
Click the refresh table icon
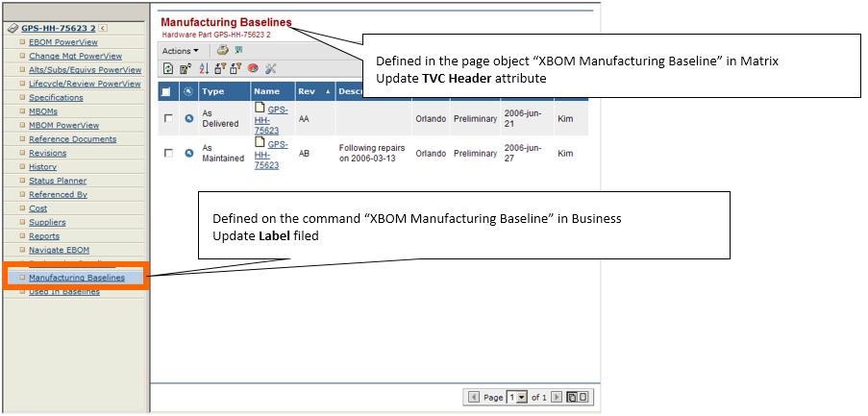(x=169, y=68)
